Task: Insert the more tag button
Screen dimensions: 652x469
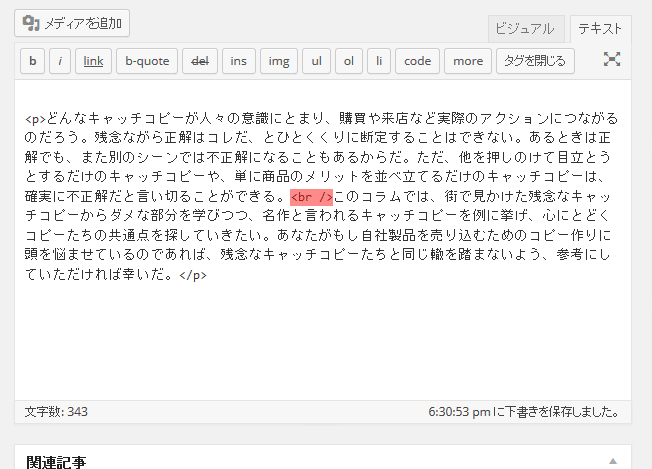Action: point(468,61)
